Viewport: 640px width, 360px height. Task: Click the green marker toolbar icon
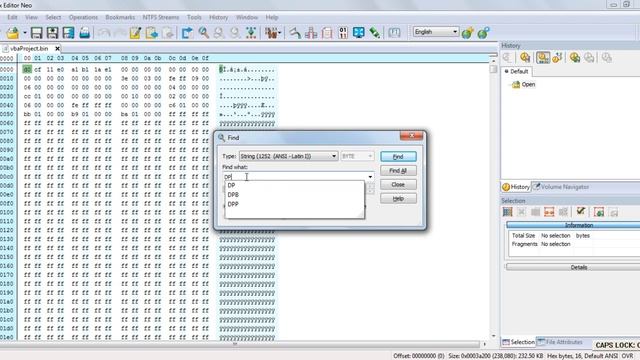click(x=374, y=33)
